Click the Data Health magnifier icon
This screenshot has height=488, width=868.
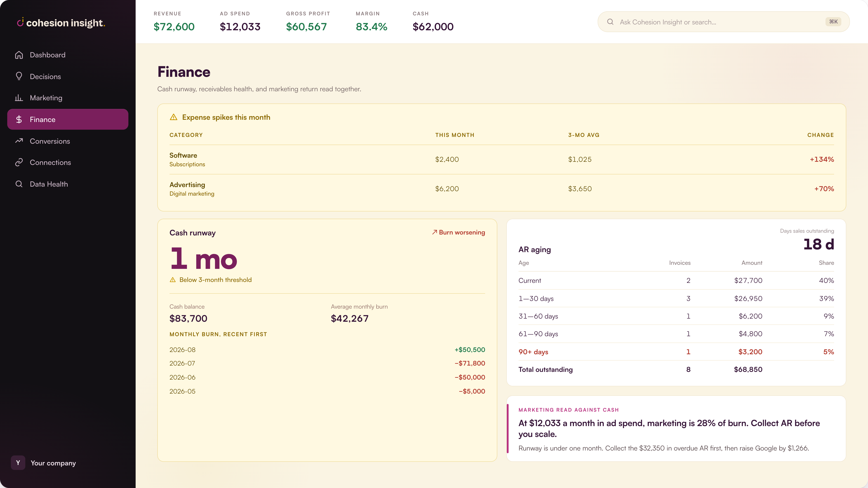(19, 184)
